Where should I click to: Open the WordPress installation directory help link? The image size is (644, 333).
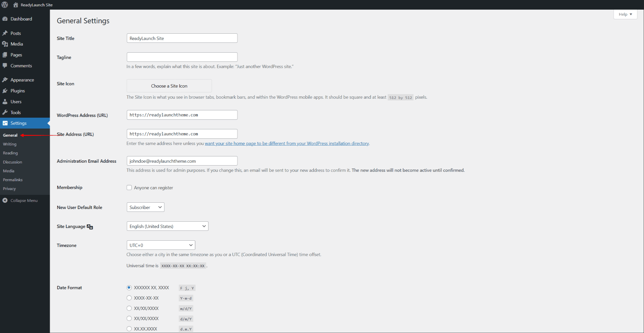pos(287,143)
